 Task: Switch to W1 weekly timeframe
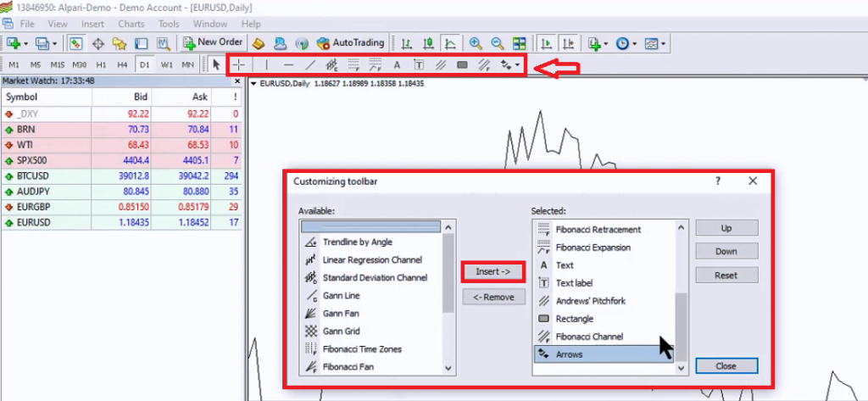click(167, 64)
